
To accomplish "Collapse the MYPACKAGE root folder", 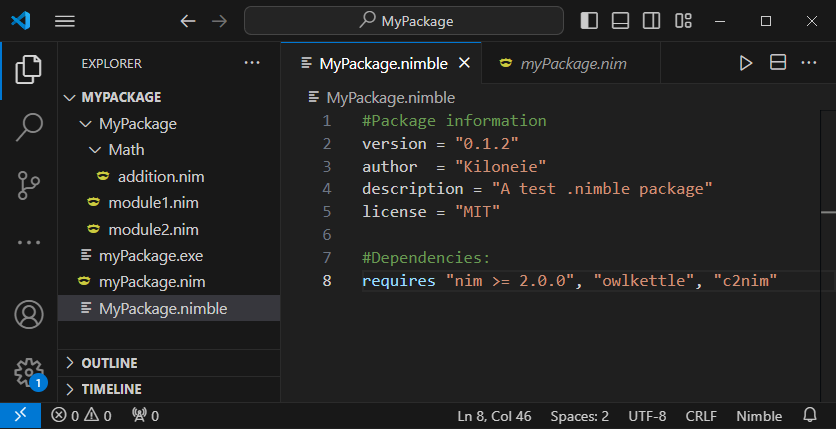I will (x=169, y=98).
